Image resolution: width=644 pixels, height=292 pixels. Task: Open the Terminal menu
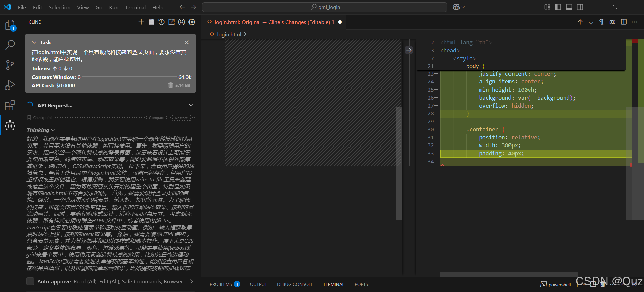pyautogui.click(x=135, y=7)
